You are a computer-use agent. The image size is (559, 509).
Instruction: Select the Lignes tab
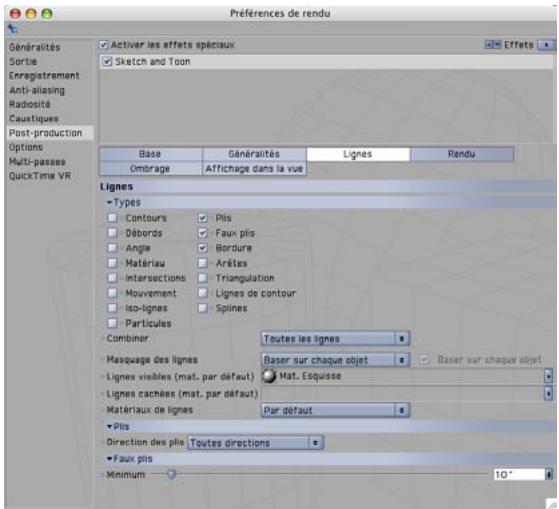[358, 154]
